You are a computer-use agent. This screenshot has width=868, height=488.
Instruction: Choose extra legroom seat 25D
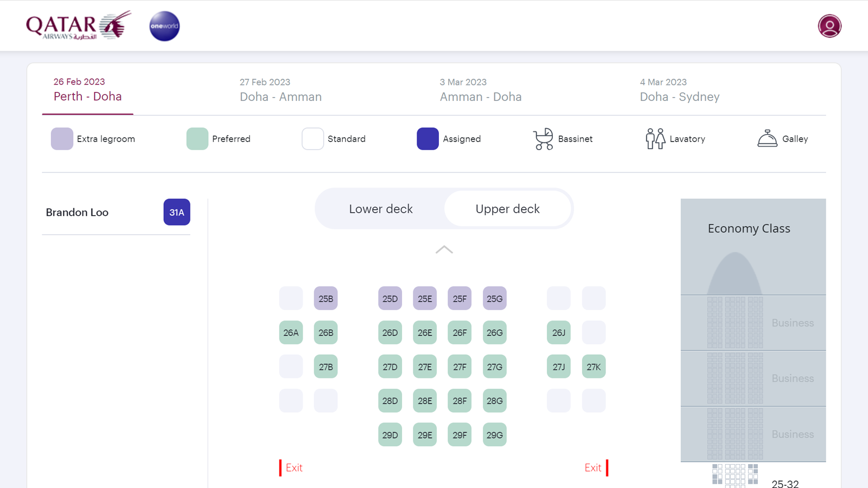pyautogui.click(x=390, y=298)
